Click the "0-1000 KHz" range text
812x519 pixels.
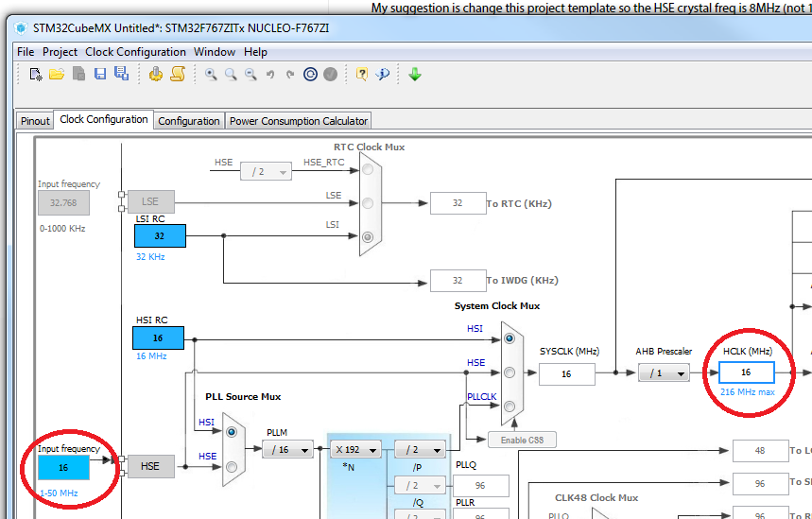click(62, 229)
